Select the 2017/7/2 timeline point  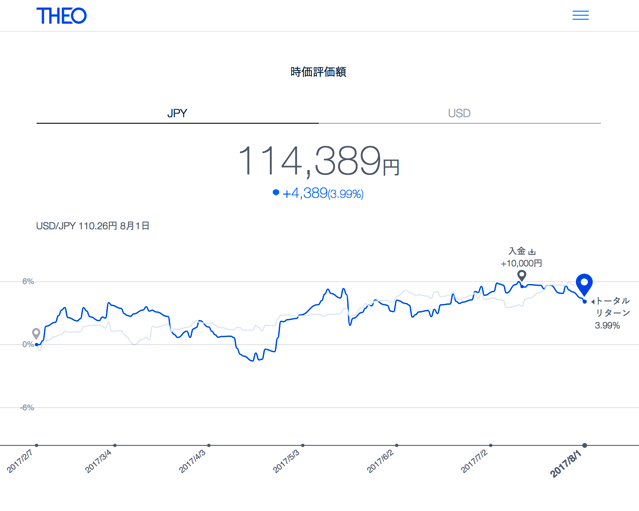point(490,445)
